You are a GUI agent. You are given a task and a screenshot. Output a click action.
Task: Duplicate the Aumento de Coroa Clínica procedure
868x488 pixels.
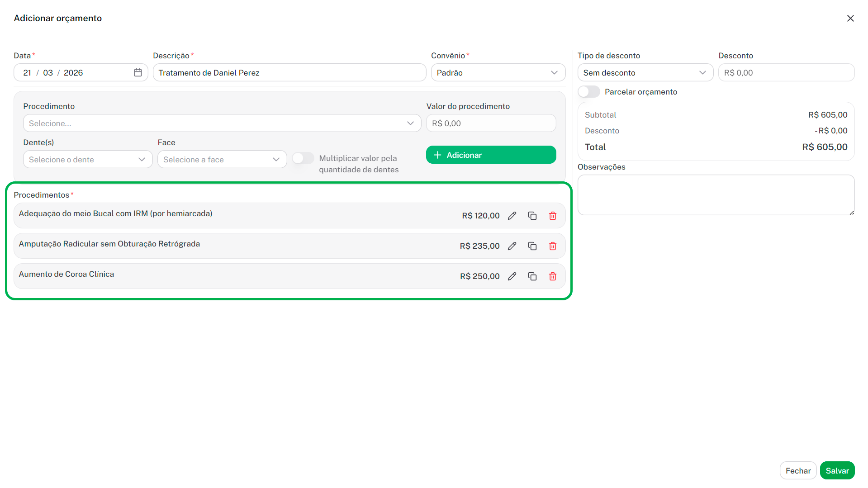point(532,276)
